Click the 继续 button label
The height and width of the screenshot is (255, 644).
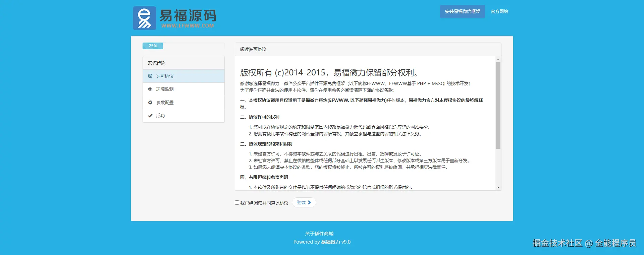pos(301,202)
